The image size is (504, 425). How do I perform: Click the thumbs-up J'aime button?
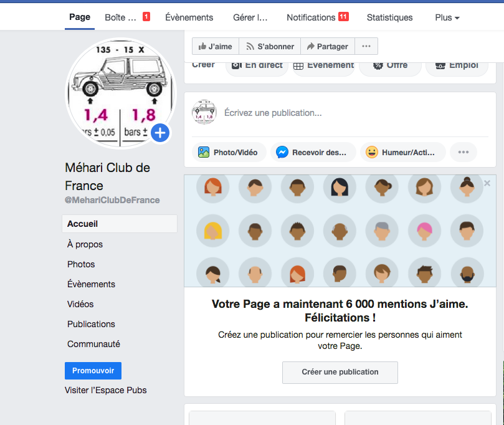coord(216,46)
